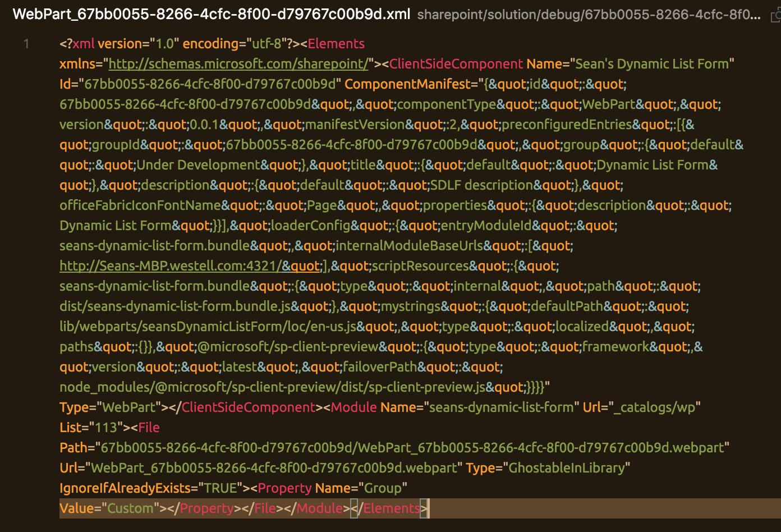Click the localized type value

tap(582, 327)
